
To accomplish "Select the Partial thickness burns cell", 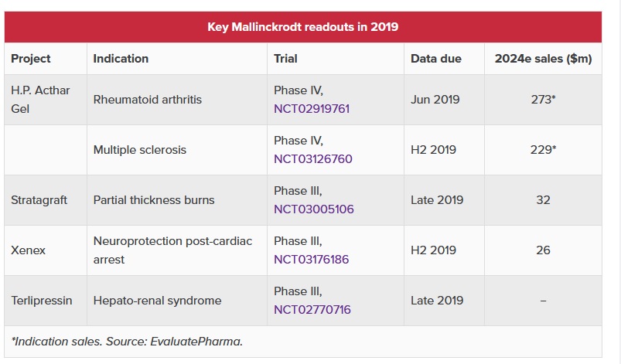I will tap(154, 200).
